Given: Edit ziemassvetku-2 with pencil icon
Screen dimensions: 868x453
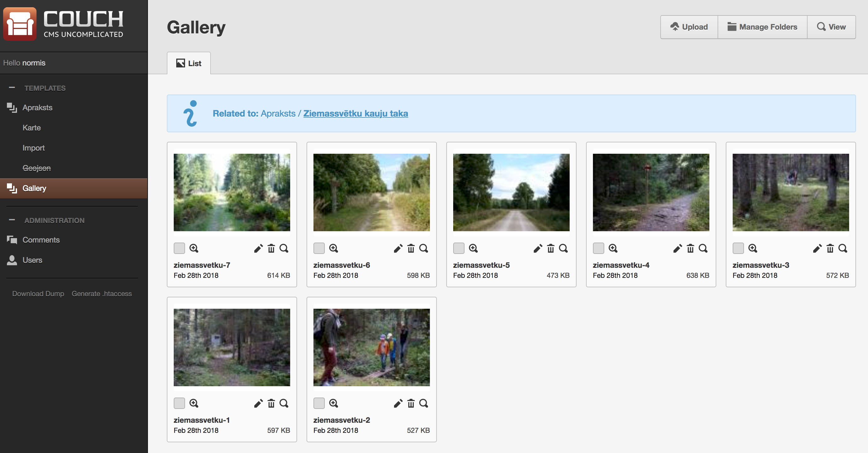Looking at the screenshot, I should pyautogui.click(x=398, y=403).
